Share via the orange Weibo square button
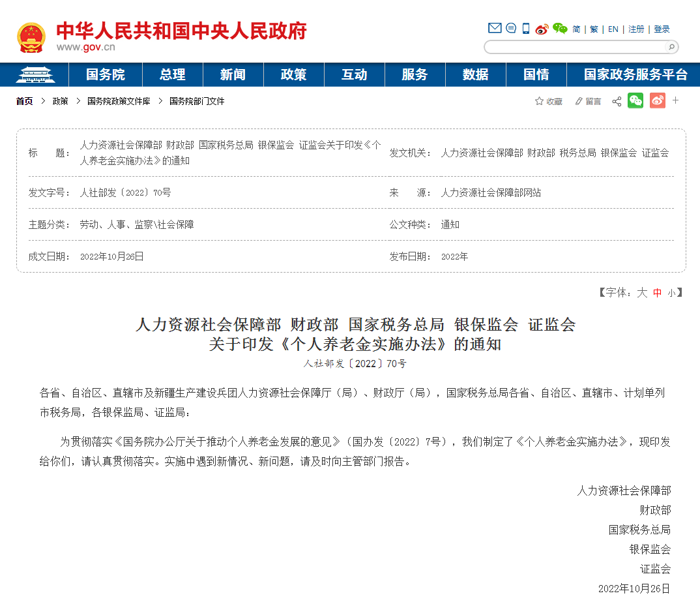 (657, 100)
